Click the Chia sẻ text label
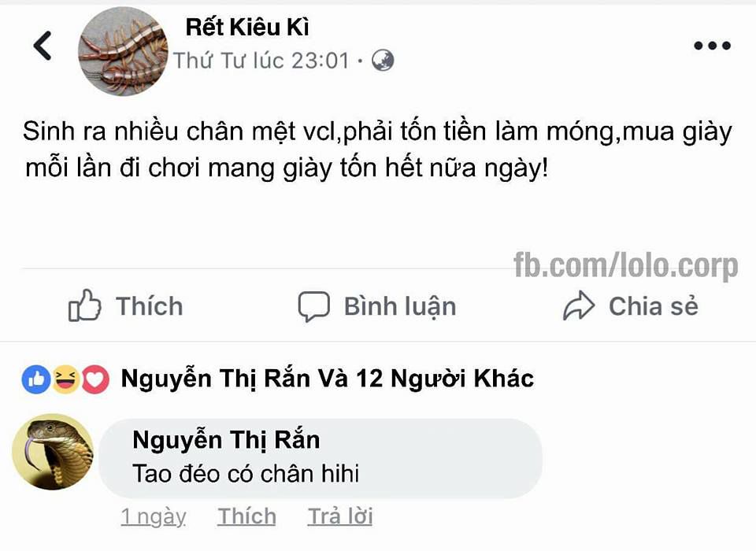The image size is (756, 551). click(654, 307)
